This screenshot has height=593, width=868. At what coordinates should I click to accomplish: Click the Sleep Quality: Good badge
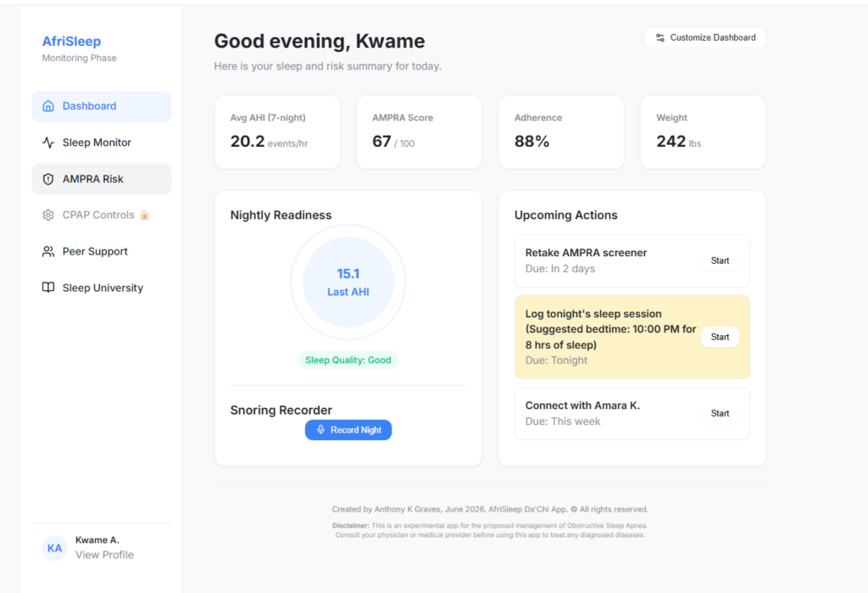pos(348,361)
